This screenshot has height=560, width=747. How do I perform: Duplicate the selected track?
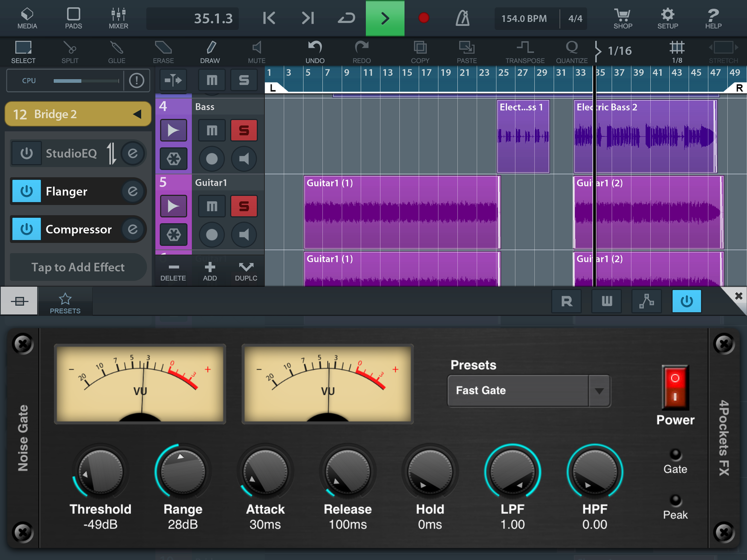click(246, 271)
